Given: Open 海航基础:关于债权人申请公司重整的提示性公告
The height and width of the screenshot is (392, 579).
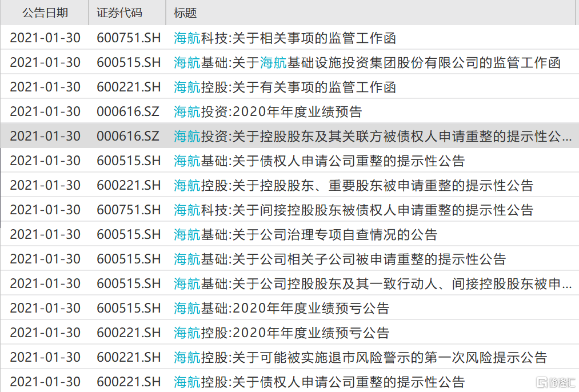Looking at the screenshot, I should [x=319, y=161].
